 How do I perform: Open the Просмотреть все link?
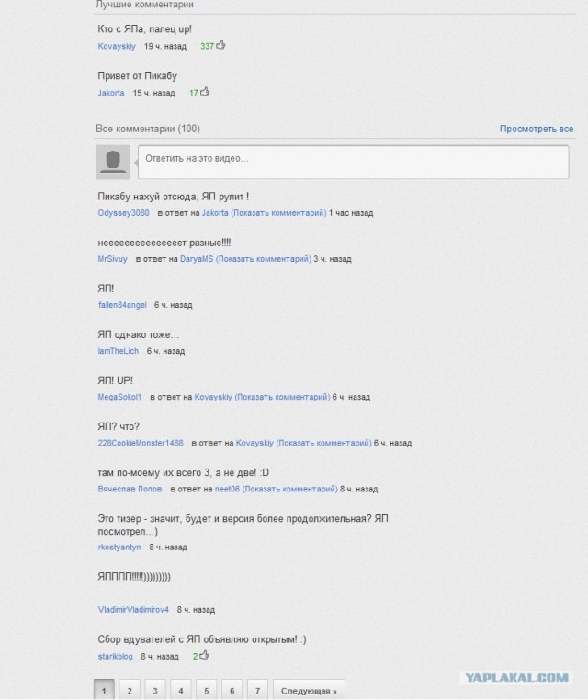(x=537, y=129)
